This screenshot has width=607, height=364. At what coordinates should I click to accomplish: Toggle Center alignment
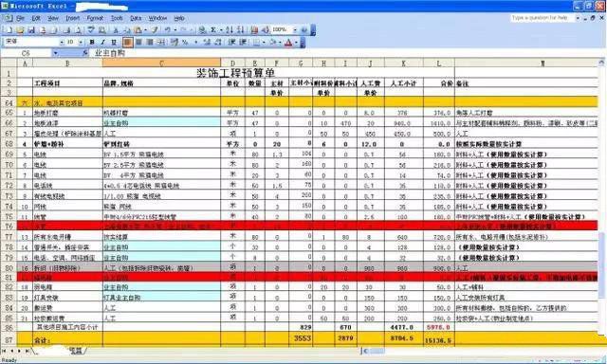tap(138, 42)
